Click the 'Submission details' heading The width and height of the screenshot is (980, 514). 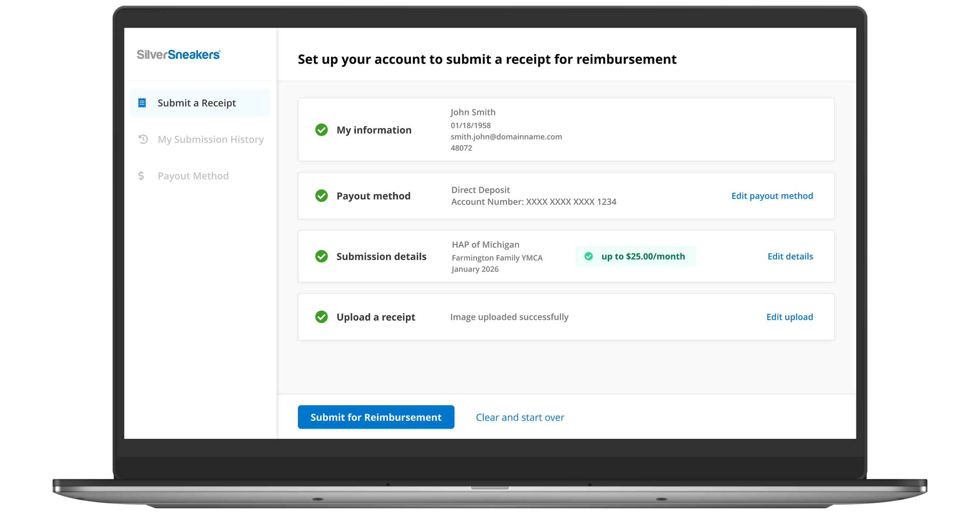pyautogui.click(x=381, y=256)
